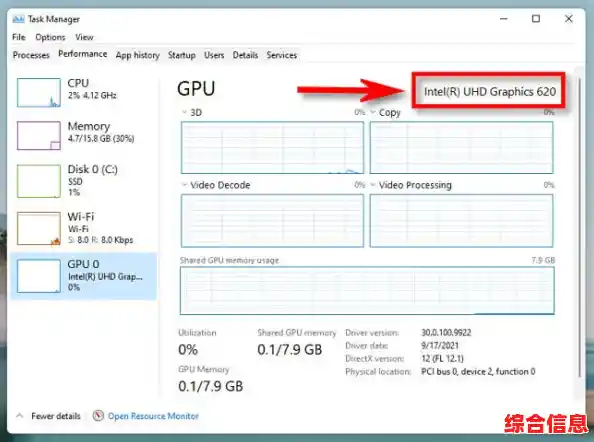Open Resource Monitor link

153,416
